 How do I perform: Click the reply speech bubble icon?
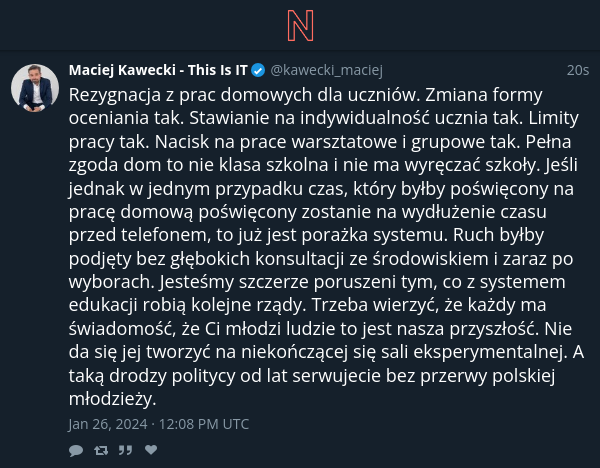[76, 450]
